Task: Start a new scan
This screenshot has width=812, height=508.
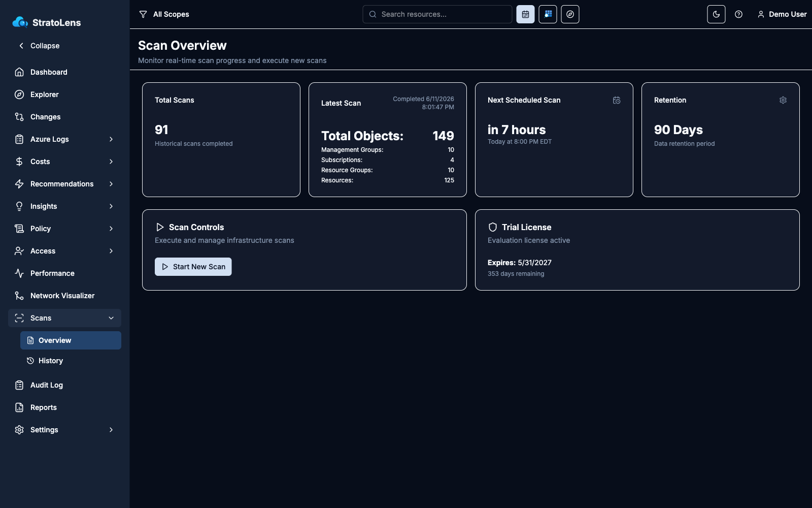Action: (193, 267)
